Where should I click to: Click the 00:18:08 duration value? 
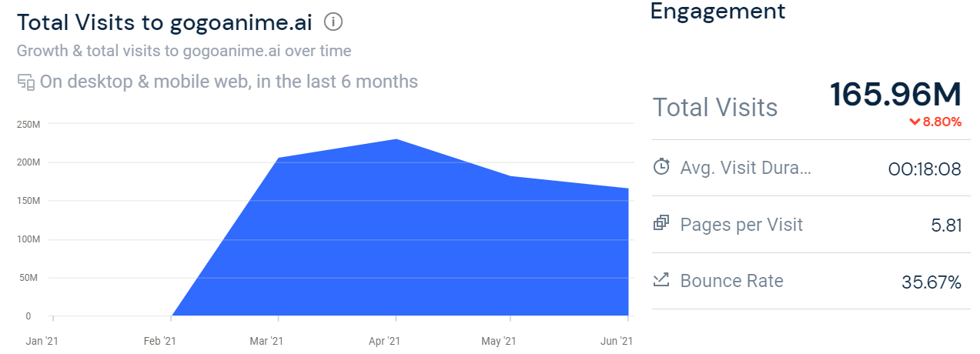click(924, 169)
